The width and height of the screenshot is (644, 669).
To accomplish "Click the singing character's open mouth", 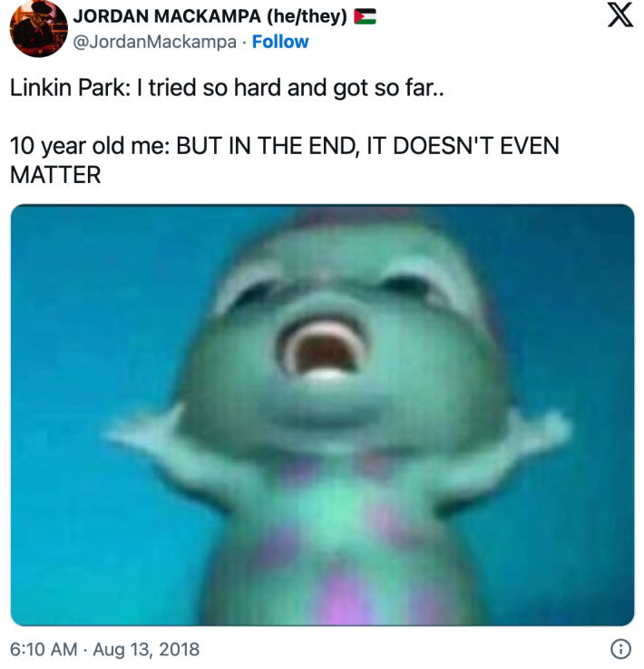I will [322, 350].
